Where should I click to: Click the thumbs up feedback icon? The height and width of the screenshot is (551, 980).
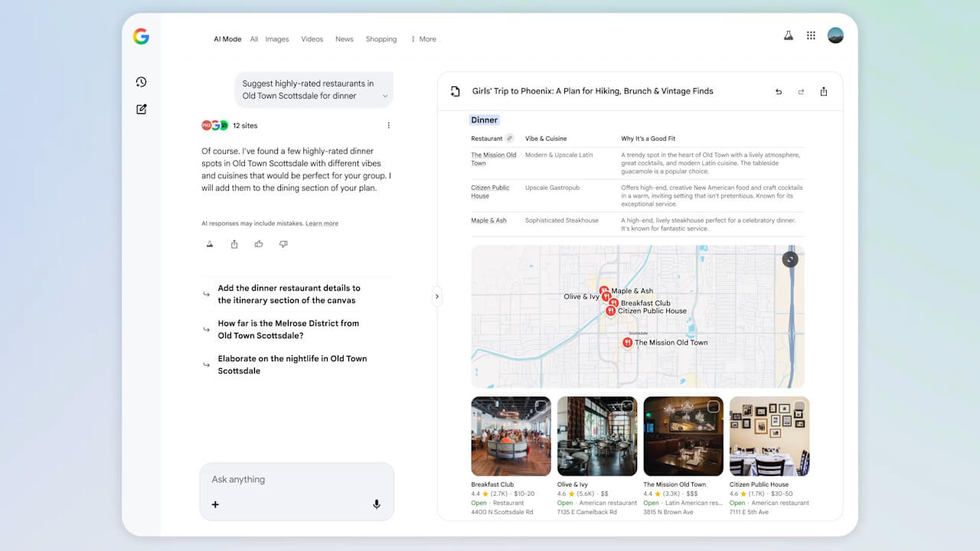point(259,244)
